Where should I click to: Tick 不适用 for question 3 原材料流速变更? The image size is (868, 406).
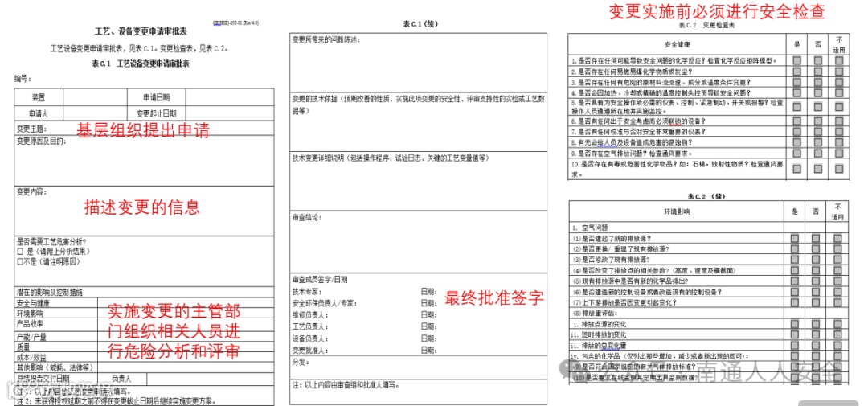pos(839,82)
